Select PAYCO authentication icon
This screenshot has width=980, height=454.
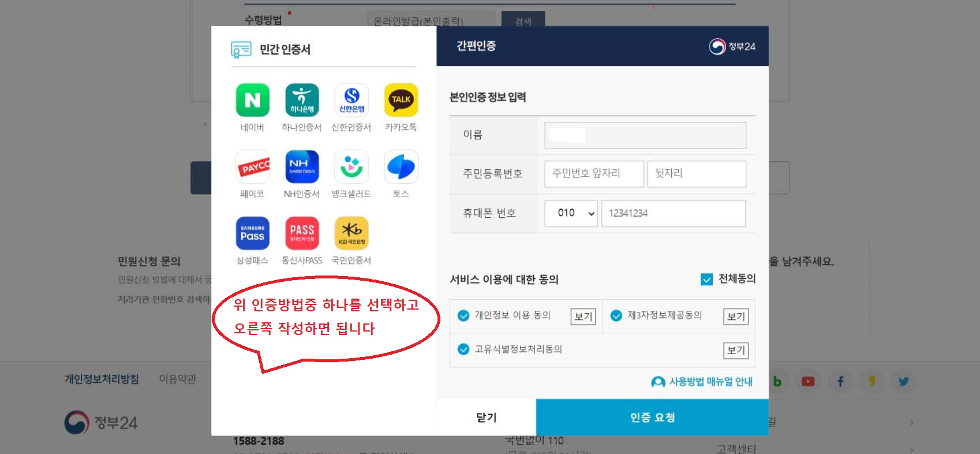(x=252, y=167)
